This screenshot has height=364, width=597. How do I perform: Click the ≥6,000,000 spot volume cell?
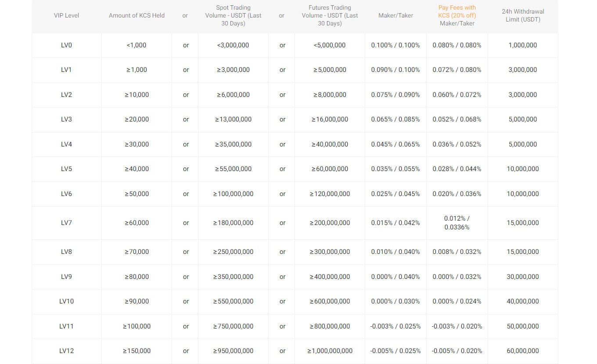pyautogui.click(x=233, y=95)
